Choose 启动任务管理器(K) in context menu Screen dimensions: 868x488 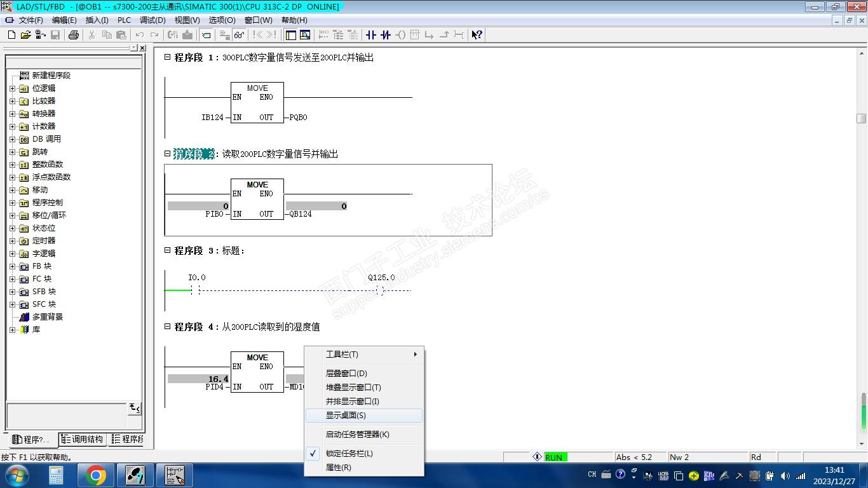364,435
